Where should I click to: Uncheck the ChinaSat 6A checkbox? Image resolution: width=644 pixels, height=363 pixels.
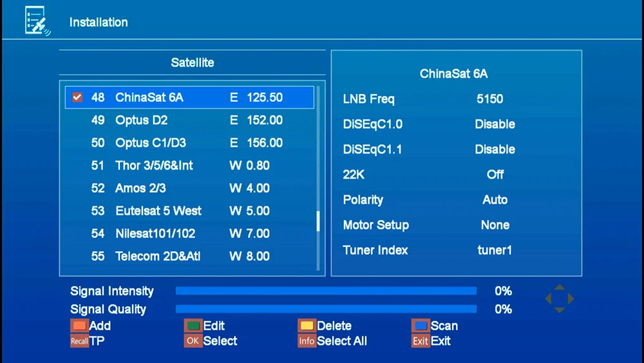(77, 97)
